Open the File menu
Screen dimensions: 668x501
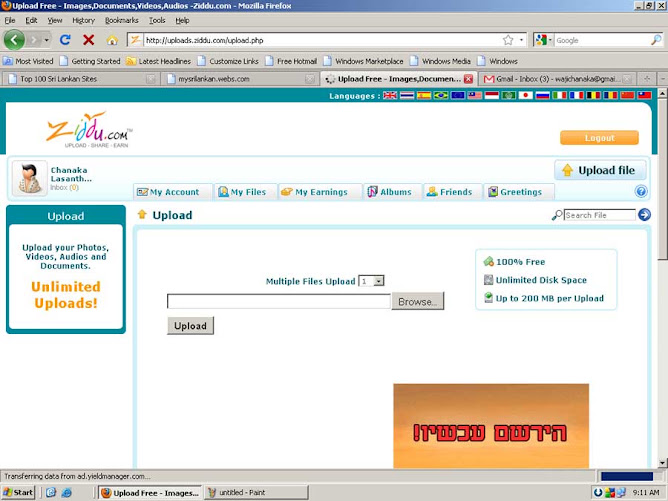[10, 20]
